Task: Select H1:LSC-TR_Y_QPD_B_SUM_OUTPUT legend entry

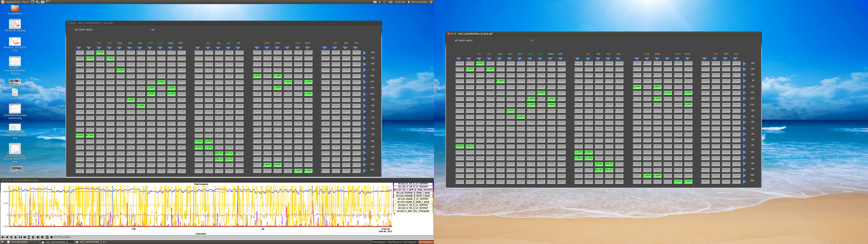Action: [413, 190]
